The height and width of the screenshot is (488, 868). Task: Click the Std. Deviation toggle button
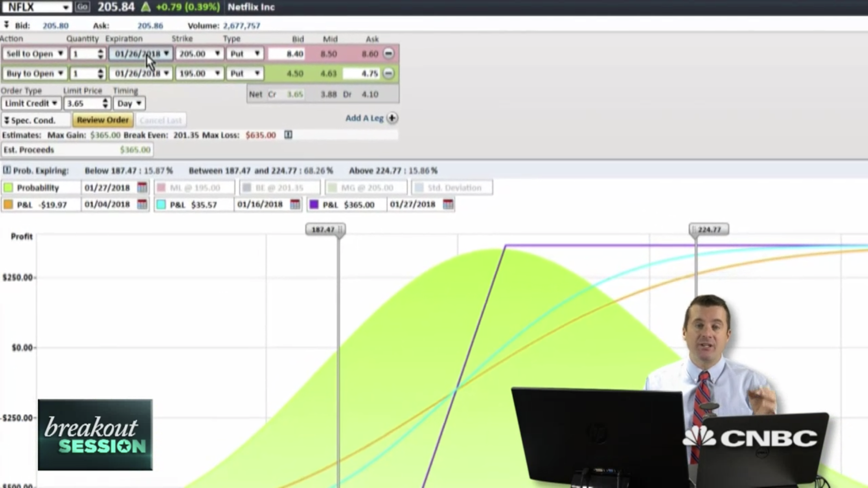452,187
